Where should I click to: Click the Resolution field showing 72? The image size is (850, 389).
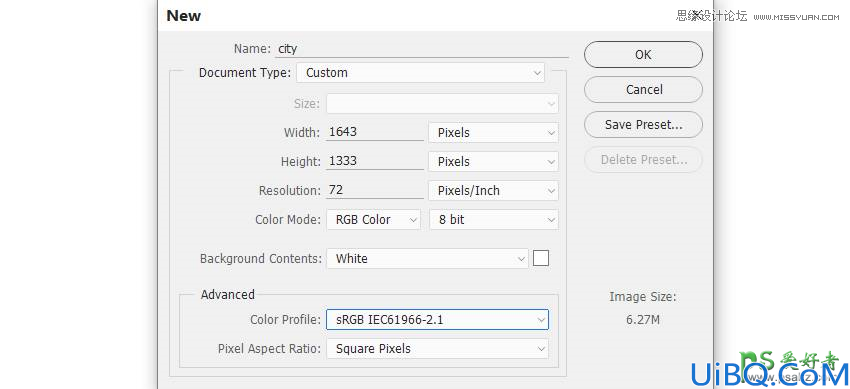pos(375,190)
